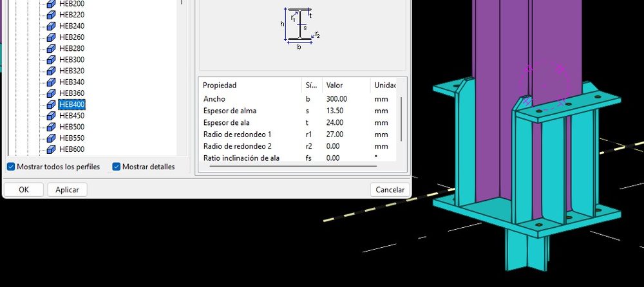Click Ratio inclinación de ala row

pyautogui.click(x=298, y=158)
